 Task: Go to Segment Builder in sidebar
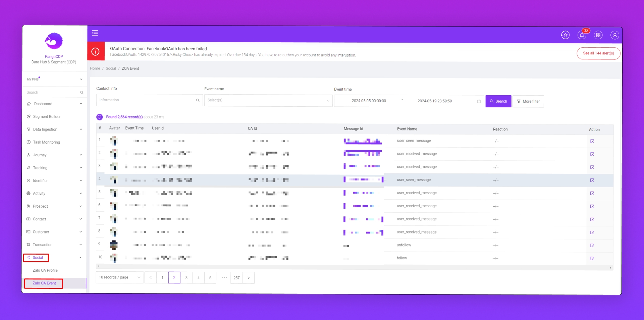(x=47, y=117)
